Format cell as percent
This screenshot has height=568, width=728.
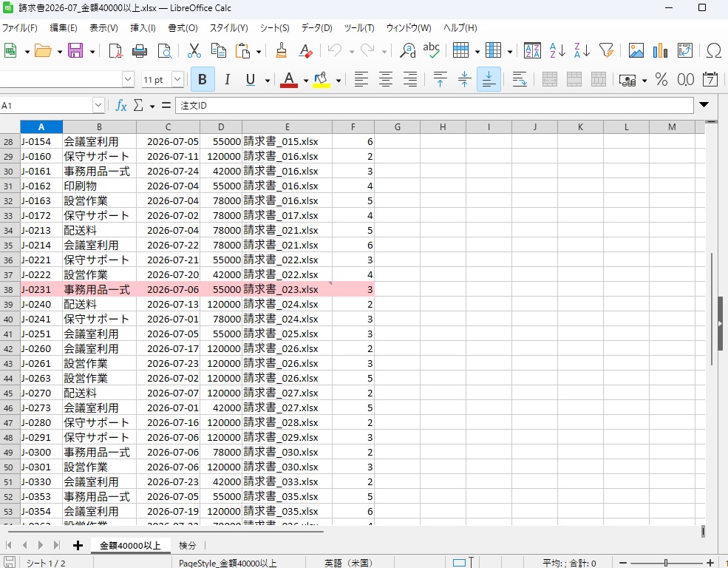pos(661,79)
